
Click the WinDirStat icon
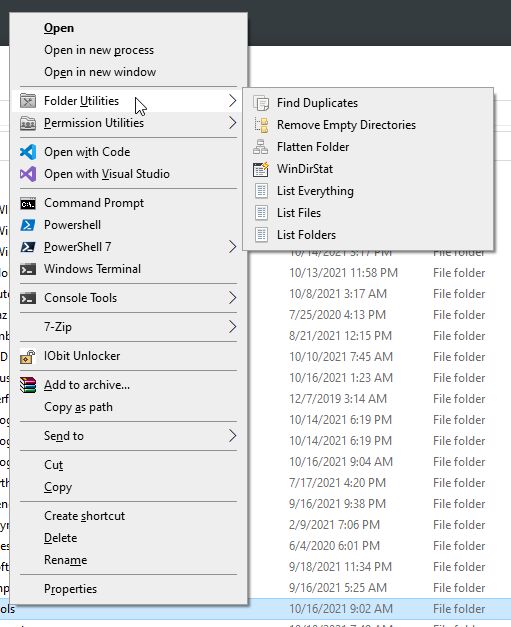click(x=261, y=169)
